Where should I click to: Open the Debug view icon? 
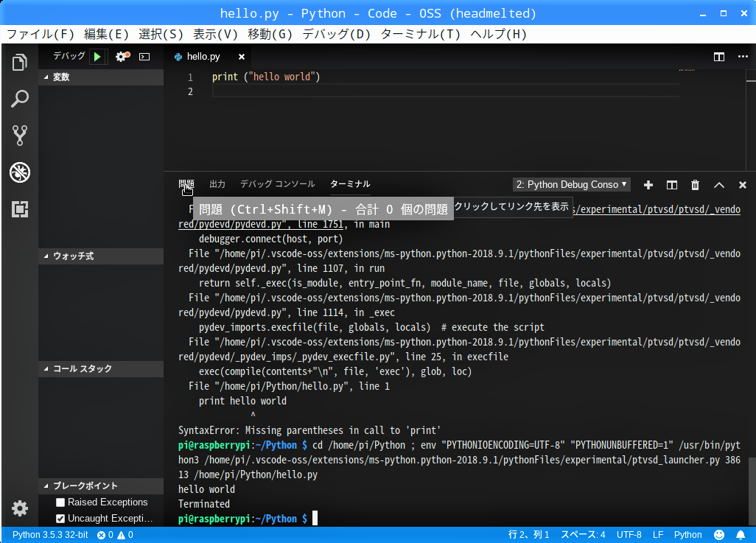coord(19,172)
